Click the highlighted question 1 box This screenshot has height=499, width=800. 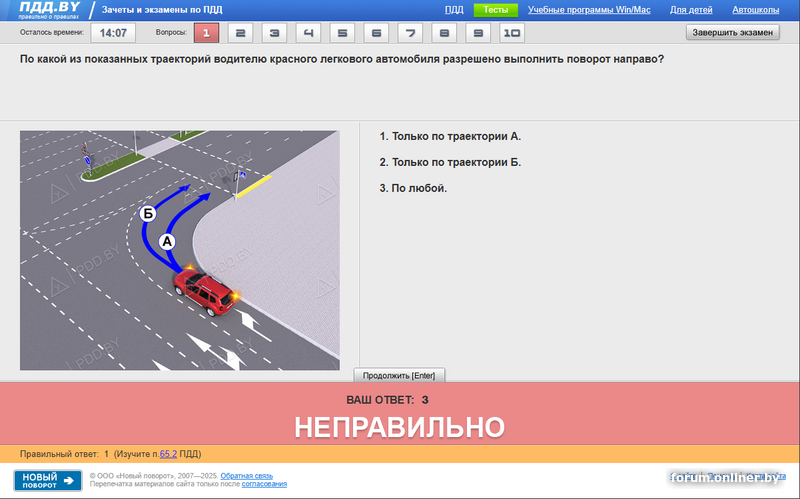(205, 33)
